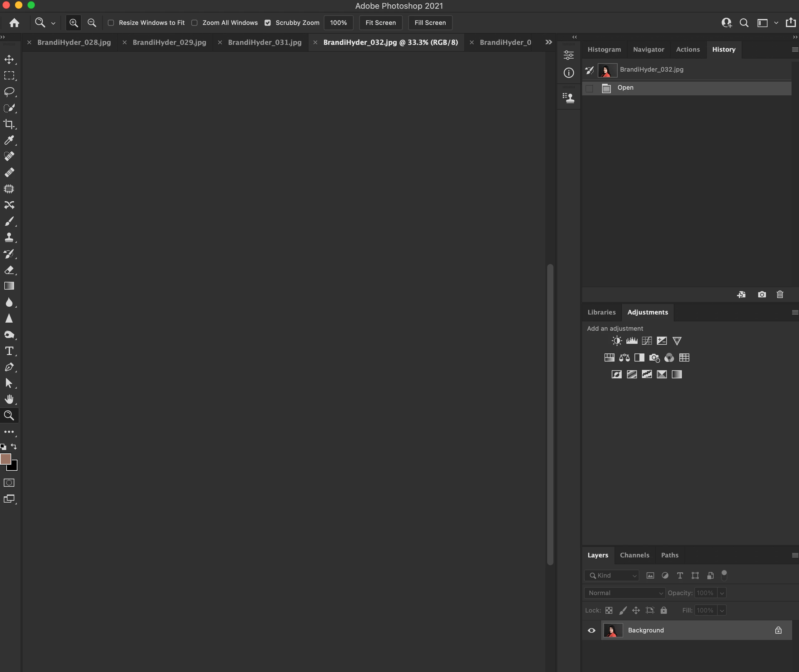The image size is (799, 672).
Task: Switch to the Channels tab
Action: coord(634,556)
